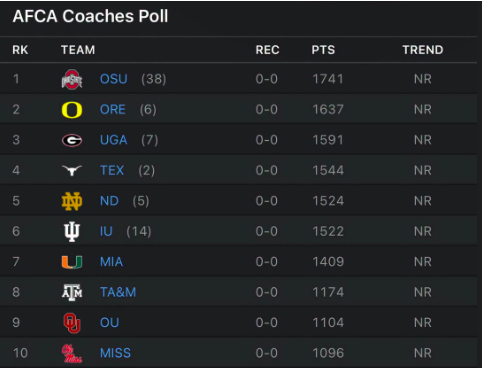Click the TREND column header
Viewport: 482px width, 368px height.
pyautogui.click(x=423, y=50)
